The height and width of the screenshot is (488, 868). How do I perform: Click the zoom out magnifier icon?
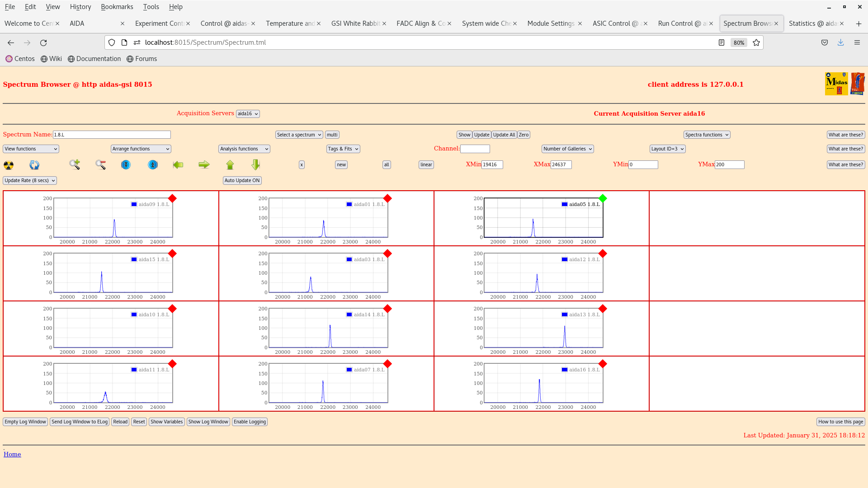point(100,165)
